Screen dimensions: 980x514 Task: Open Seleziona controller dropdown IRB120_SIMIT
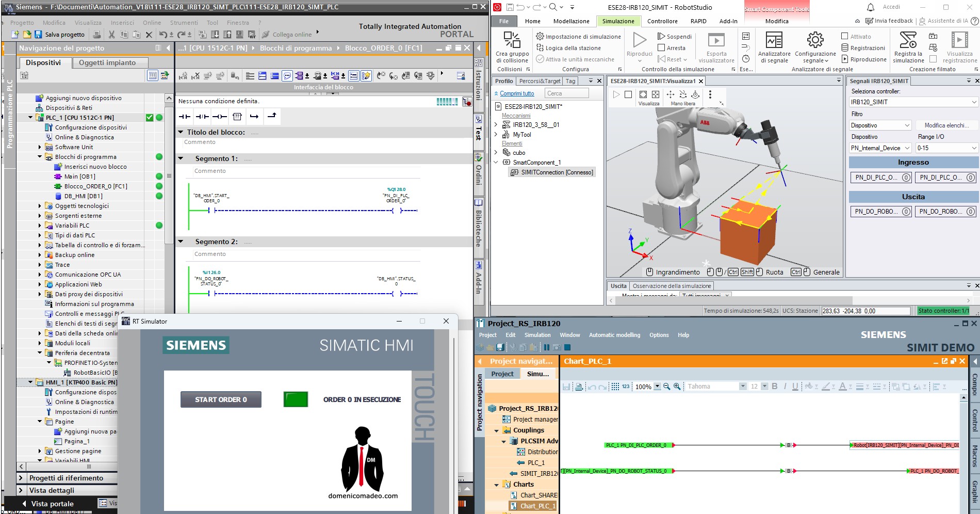coord(913,102)
